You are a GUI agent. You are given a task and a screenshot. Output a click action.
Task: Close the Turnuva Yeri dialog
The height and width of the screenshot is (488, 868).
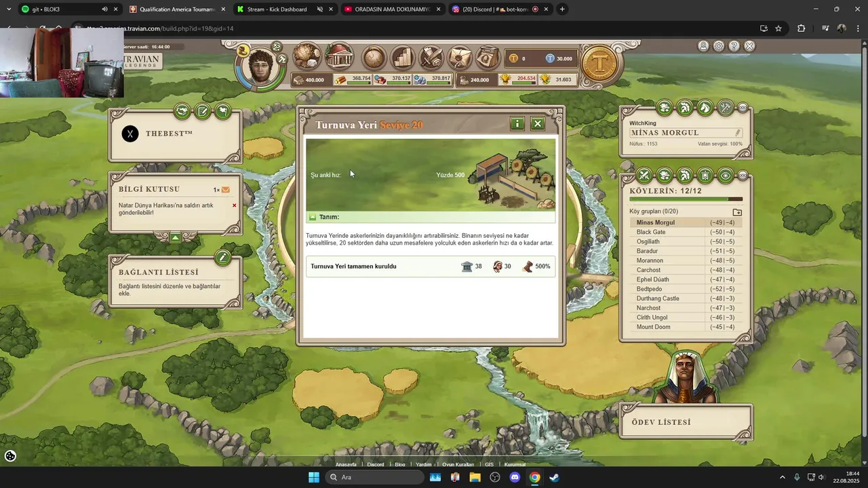coord(538,123)
